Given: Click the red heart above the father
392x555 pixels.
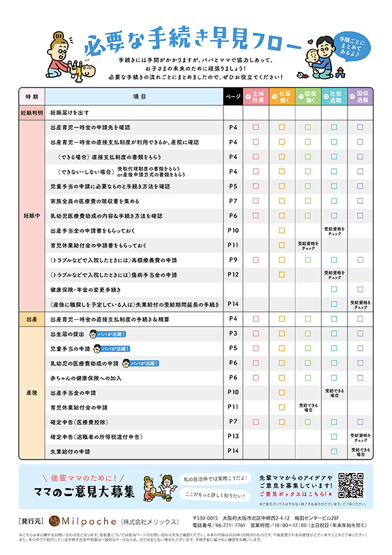Looking at the screenshot, I should coord(310,41).
